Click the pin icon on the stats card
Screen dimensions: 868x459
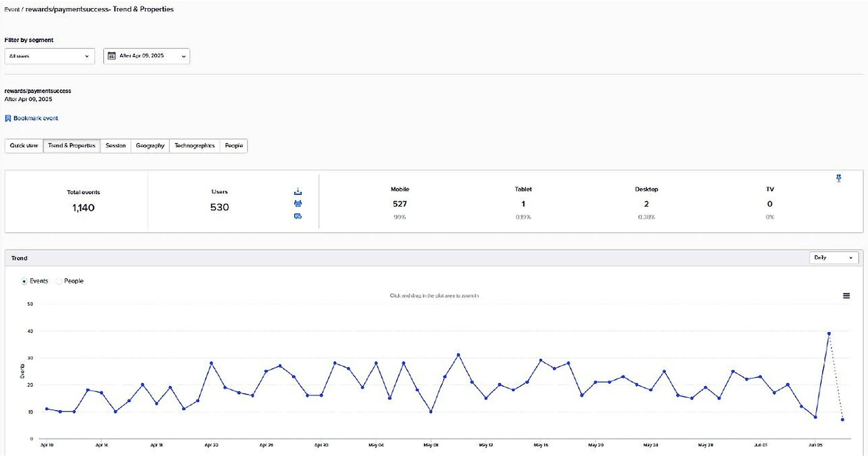point(839,178)
